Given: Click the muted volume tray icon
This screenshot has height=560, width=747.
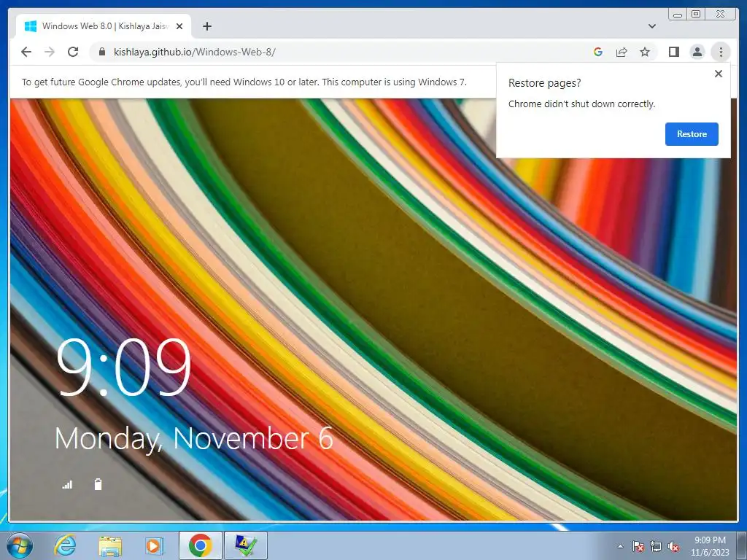Looking at the screenshot, I should coord(673,546).
